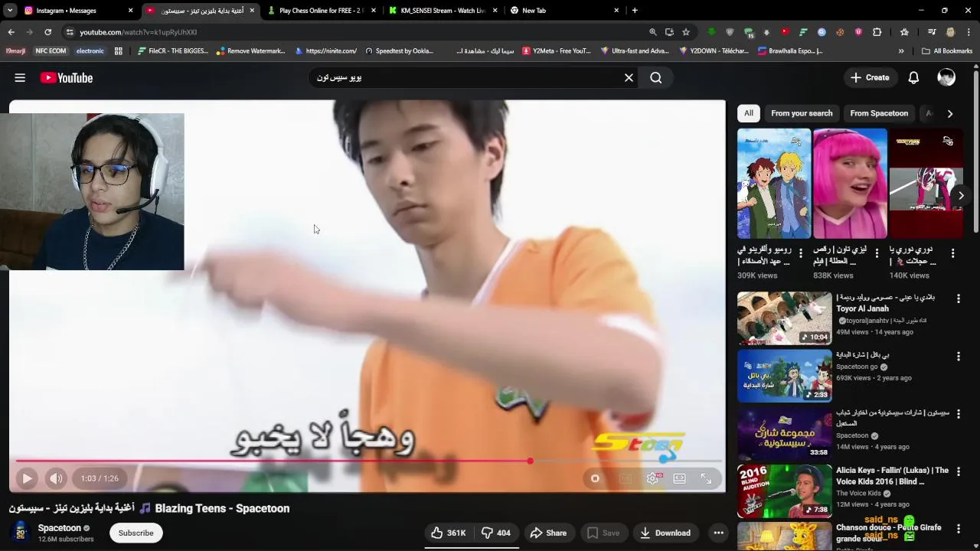Image resolution: width=980 pixels, height=551 pixels.
Task: Open YouTube notifications bell
Action: point(913,77)
